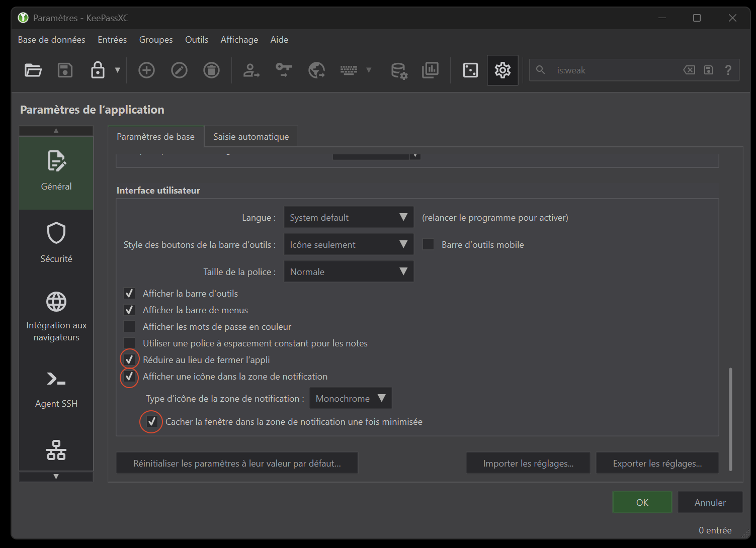Click the KeePassXC logo in title bar
This screenshot has width=756, height=548.
click(23, 18)
